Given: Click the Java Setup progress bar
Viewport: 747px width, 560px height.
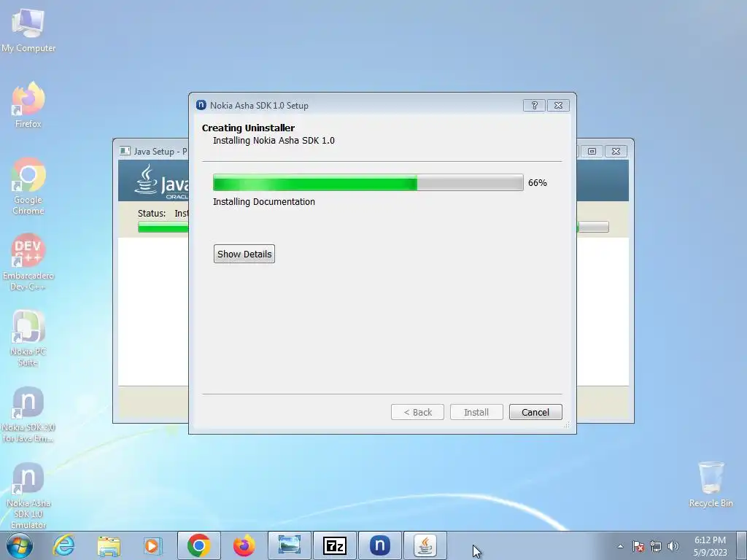Looking at the screenshot, I should (x=163, y=227).
